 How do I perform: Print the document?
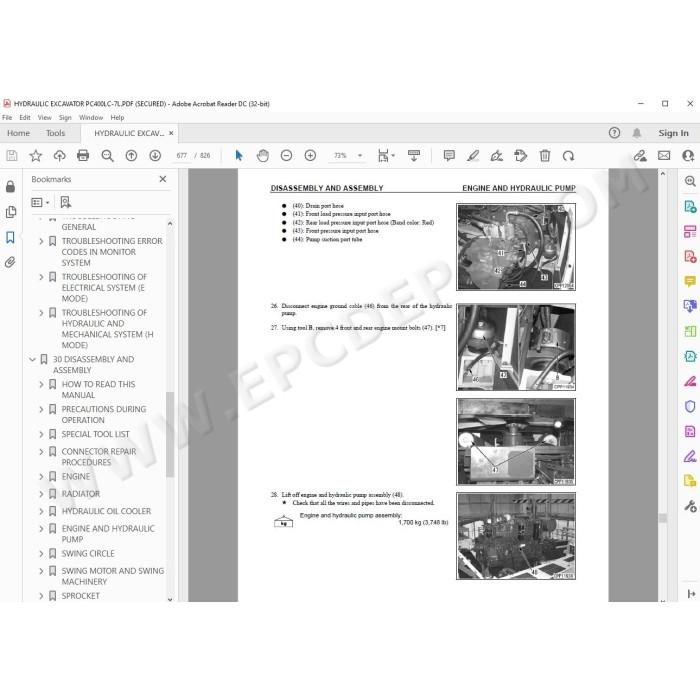click(83, 155)
